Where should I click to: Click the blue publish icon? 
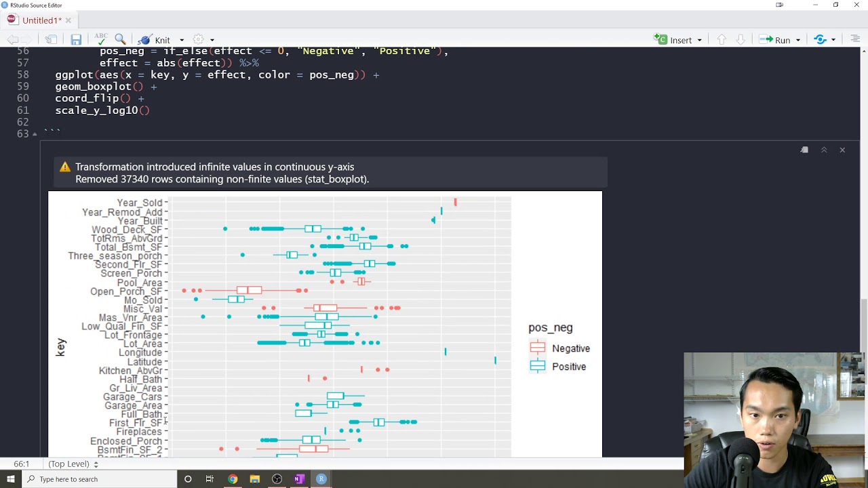pyautogui.click(x=820, y=40)
